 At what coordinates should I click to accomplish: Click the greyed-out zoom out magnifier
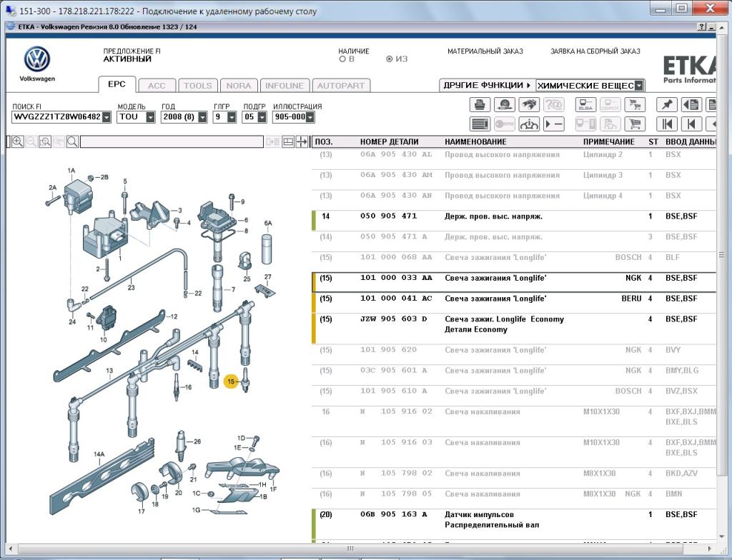(31, 141)
